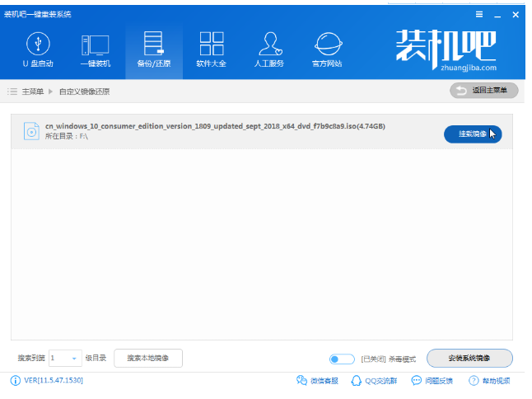This screenshot has width=532, height=399.
Task: Open QQ交流群 chat group
Action: point(374,381)
